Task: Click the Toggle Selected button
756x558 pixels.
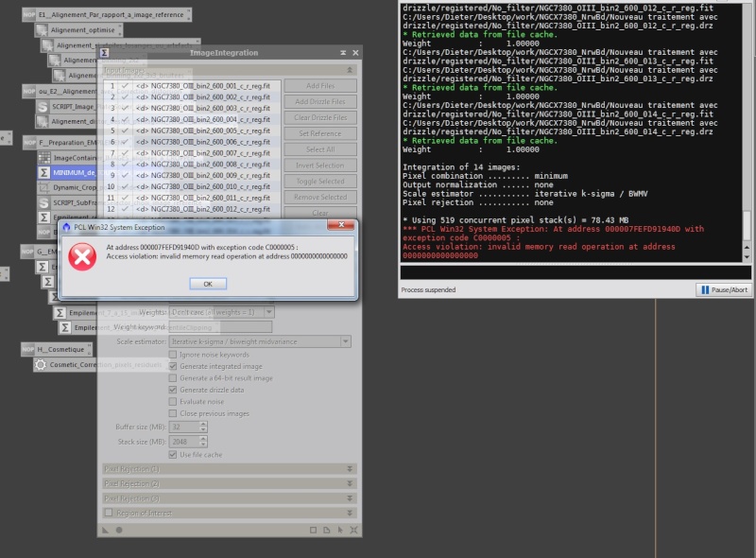Action: tap(320, 182)
